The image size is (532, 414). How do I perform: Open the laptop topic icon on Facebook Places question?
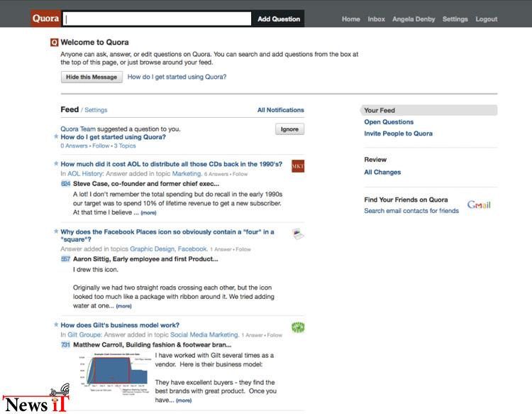click(298, 234)
